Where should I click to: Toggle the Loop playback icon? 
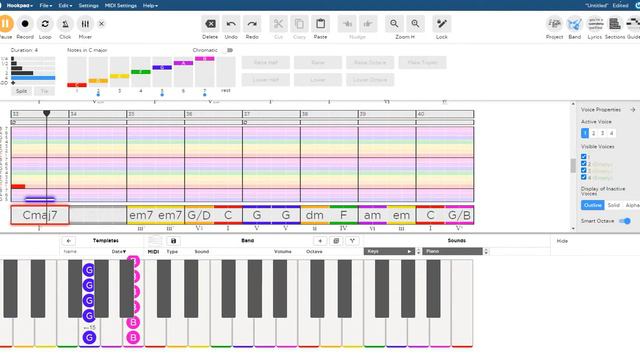pos(45,24)
